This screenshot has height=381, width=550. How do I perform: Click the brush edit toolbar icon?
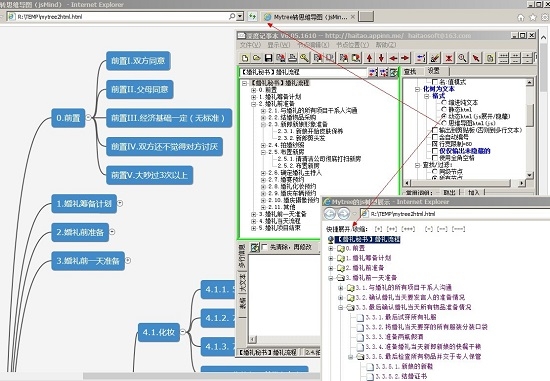(435, 58)
